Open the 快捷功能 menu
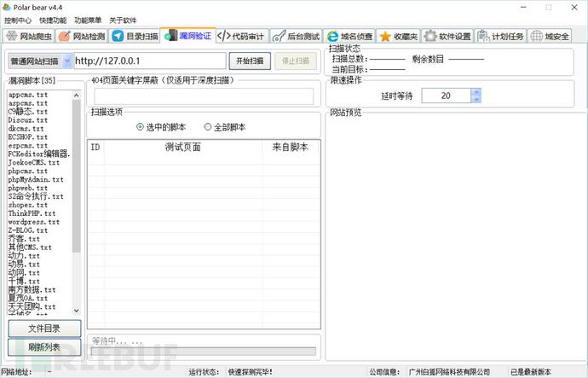This screenshot has height=378, width=588. click(x=53, y=20)
